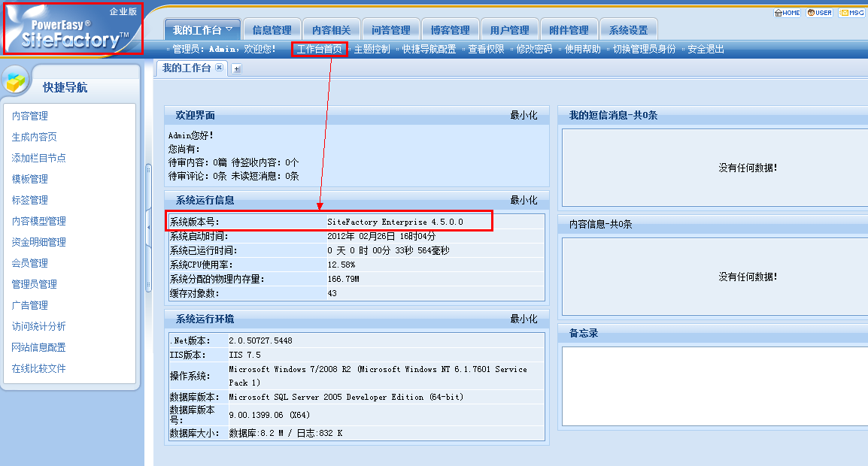868x466 pixels.
Task: Click the HOME icon button
Action: (788, 13)
